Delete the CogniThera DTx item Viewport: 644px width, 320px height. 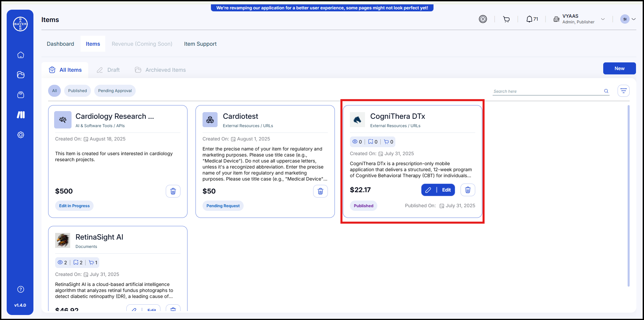[x=468, y=190]
